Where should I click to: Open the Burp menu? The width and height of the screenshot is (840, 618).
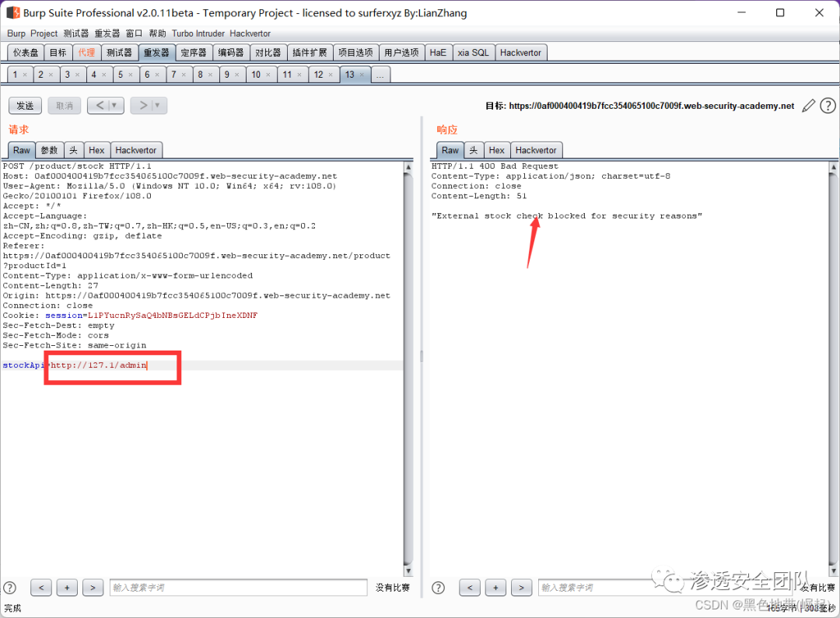click(x=16, y=33)
